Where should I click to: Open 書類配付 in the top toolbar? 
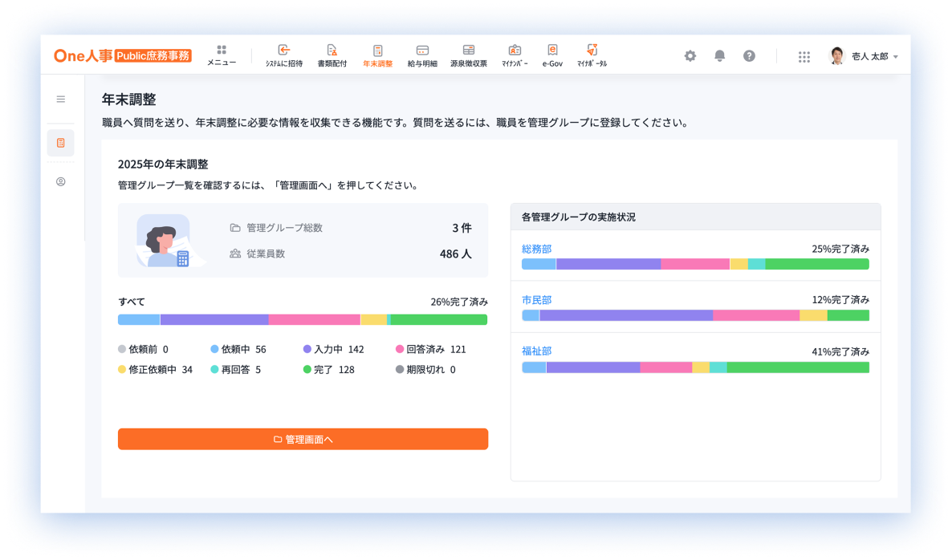[332, 55]
